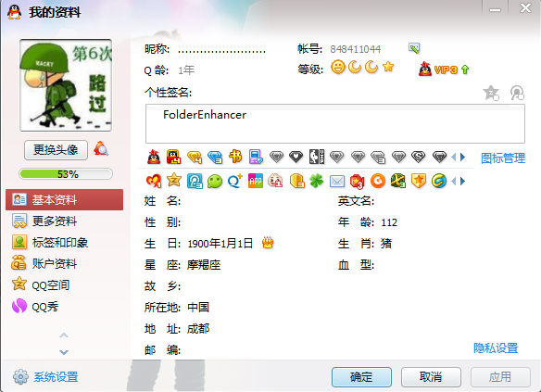Open the QQ mail envelope icon
Screen dimensions: 541x392
click(337, 181)
